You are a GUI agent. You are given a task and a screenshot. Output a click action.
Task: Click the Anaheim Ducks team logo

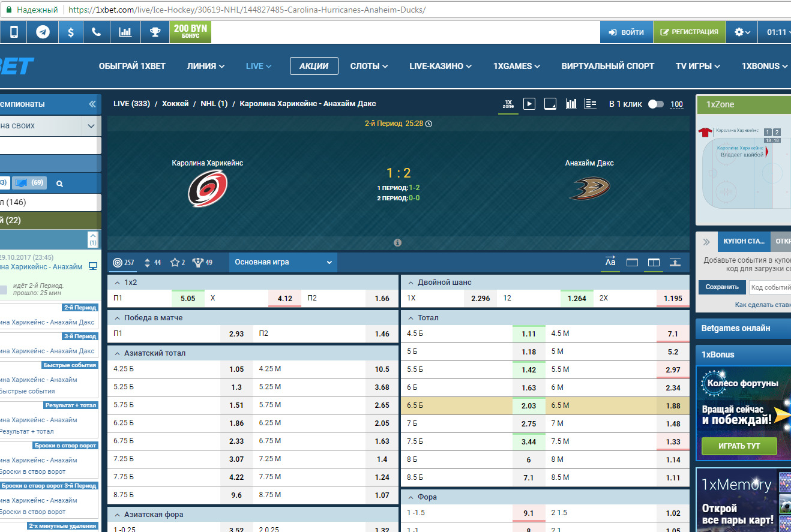pyautogui.click(x=589, y=188)
